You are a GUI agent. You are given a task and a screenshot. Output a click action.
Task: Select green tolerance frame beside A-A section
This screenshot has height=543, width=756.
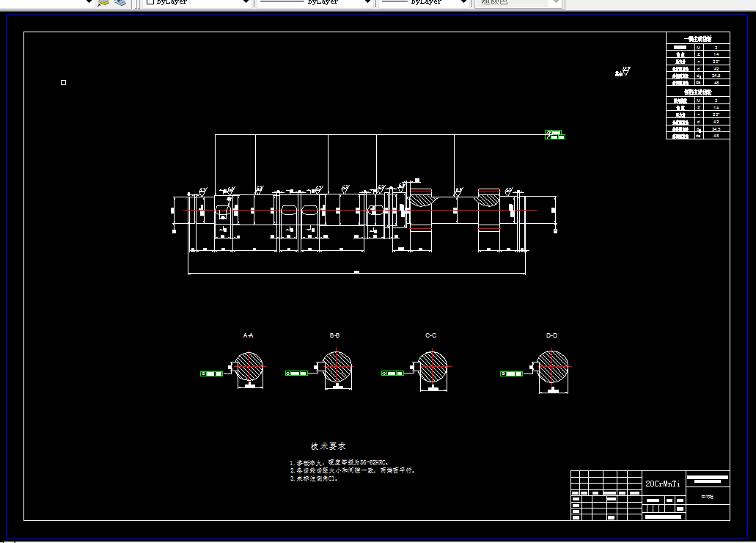(212, 373)
